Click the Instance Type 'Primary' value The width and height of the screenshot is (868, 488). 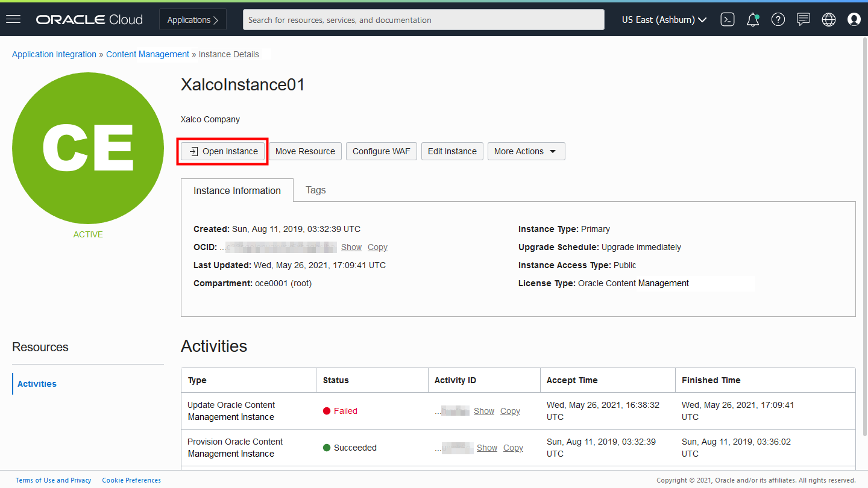[x=596, y=229]
